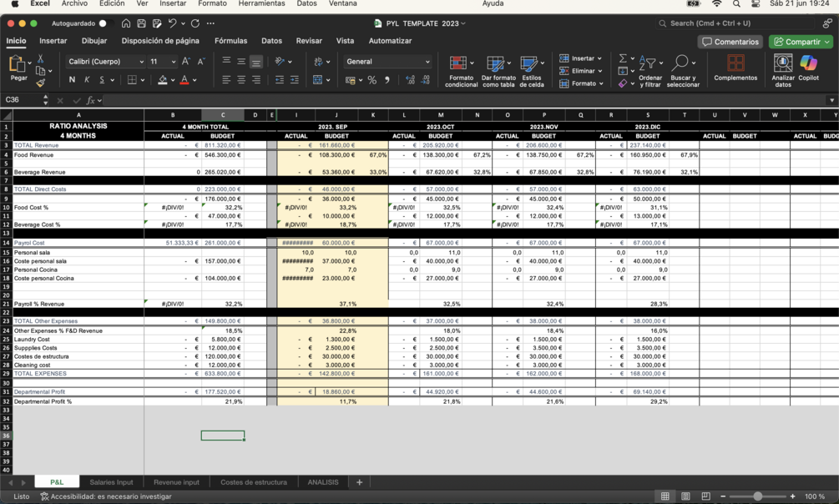This screenshot has height=504, width=839.
Task: Click the Increase Decimal icon
Action: [x=411, y=80]
